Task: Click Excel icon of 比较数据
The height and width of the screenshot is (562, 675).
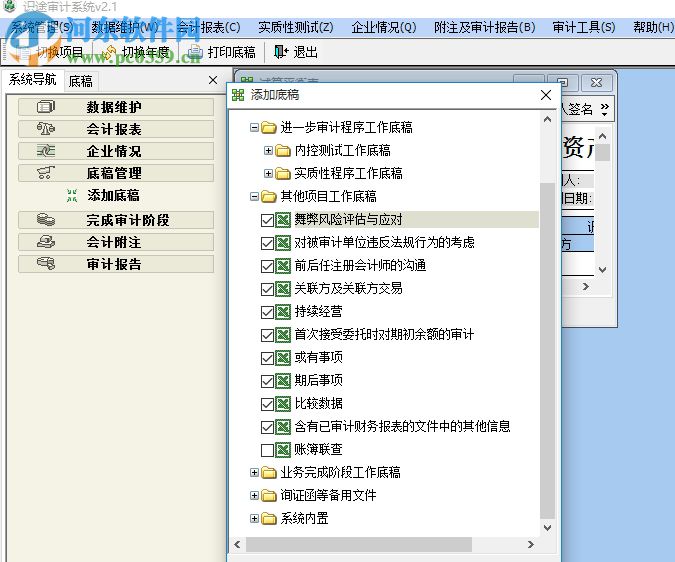Action: pyautogui.click(x=283, y=404)
